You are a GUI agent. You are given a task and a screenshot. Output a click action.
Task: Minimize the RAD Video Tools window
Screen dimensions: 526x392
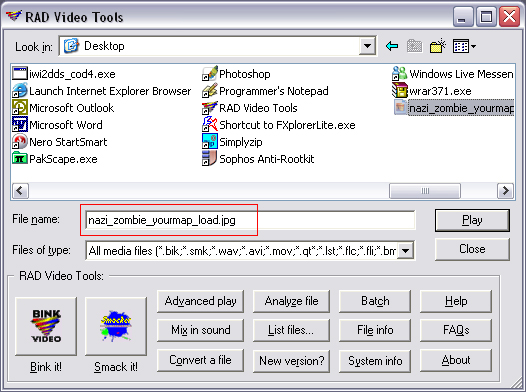pos(463,17)
